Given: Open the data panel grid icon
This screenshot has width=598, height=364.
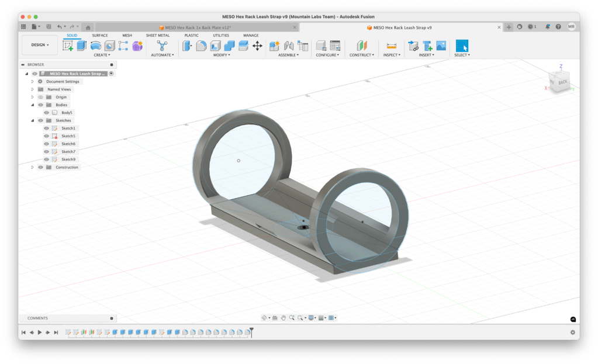Looking at the screenshot, I should (x=23, y=27).
